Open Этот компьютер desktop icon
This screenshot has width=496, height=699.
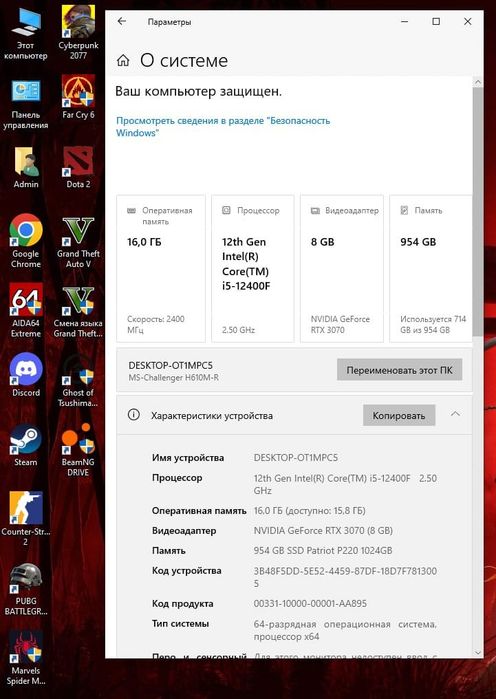coord(25,35)
